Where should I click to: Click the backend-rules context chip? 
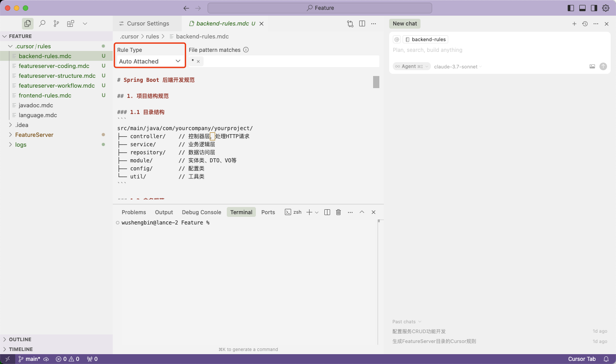425,39
